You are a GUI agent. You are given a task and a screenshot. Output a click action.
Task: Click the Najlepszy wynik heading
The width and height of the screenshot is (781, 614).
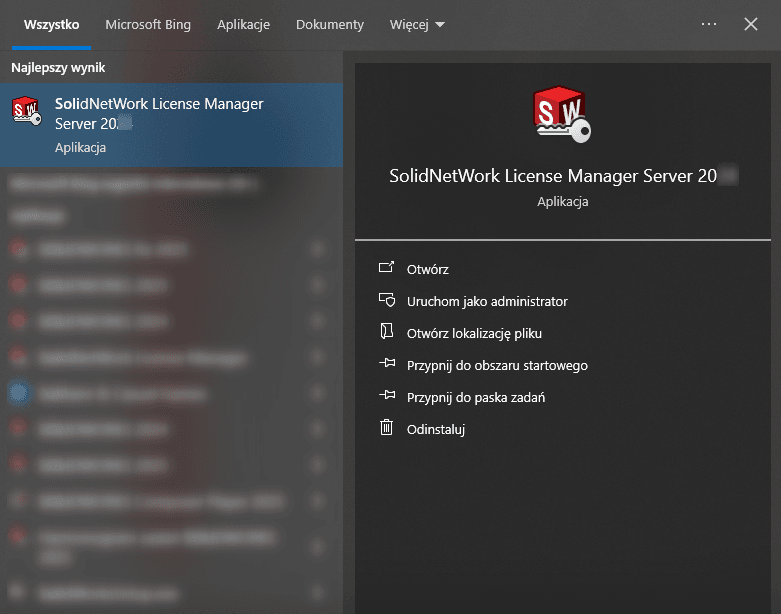(58, 68)
